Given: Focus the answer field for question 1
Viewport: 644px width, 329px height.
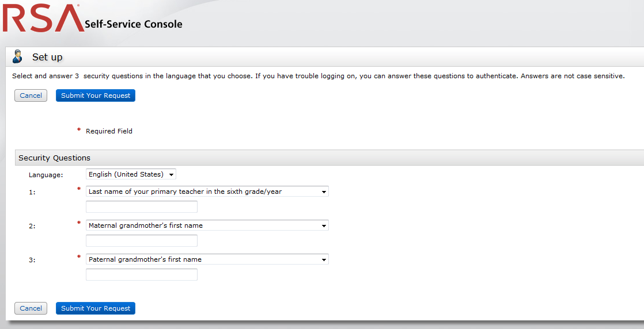Looking at the screenshot, I should click(142, 207).
